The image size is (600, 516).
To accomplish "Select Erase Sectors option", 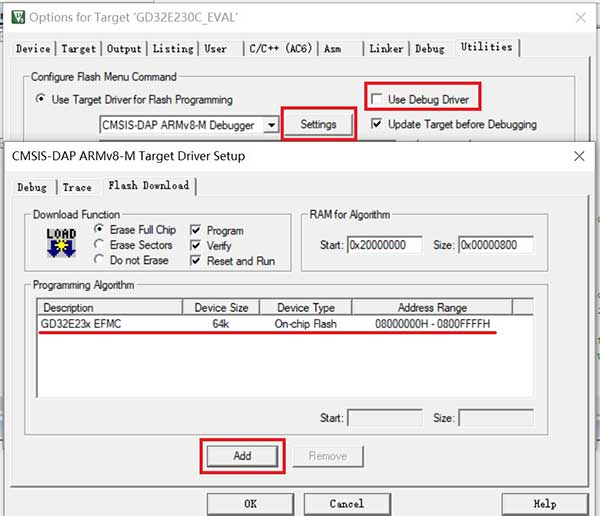I will point(133,245).
